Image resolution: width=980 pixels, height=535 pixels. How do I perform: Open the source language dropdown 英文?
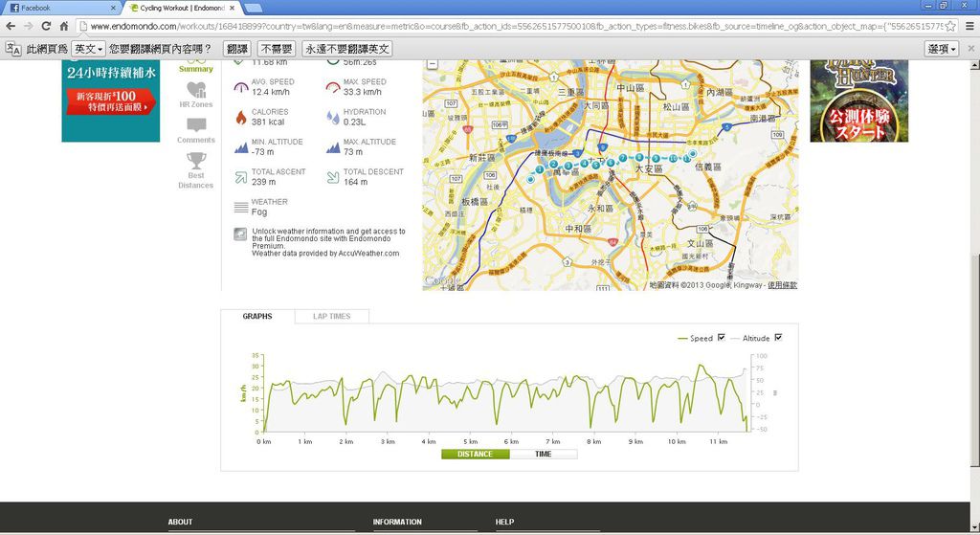tap(88, 49)
